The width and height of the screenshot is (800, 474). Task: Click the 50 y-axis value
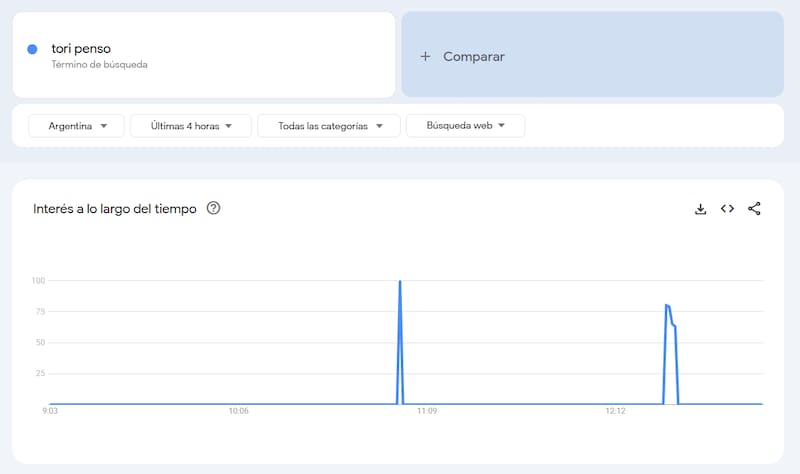click(40, 342)
